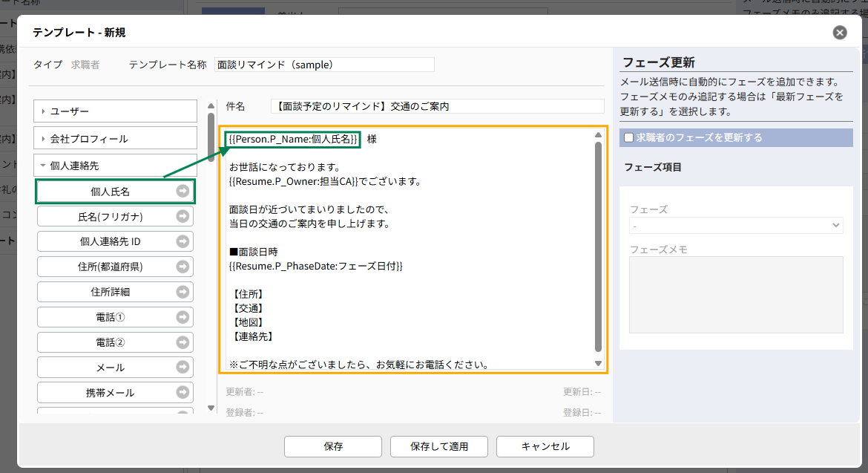Click the arrow icon for 住所(都道府県)
Viewport: 868px width, 473px height.
(183, 267)
